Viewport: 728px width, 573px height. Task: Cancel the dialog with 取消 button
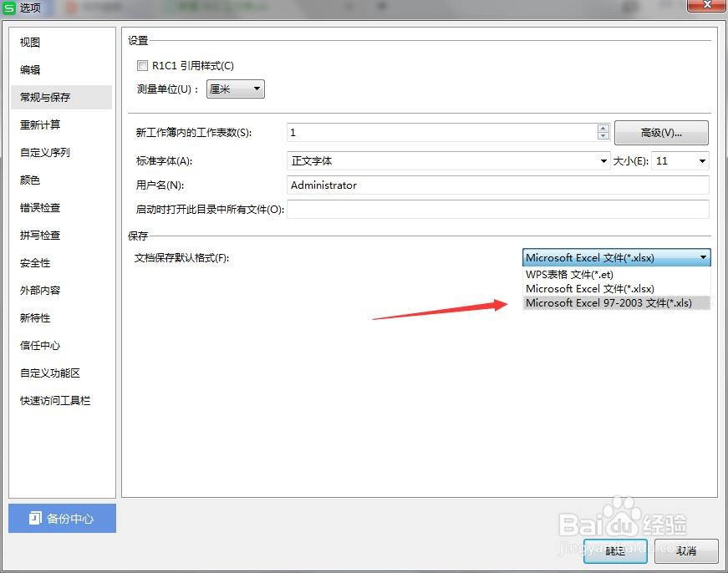pos(686,551)
